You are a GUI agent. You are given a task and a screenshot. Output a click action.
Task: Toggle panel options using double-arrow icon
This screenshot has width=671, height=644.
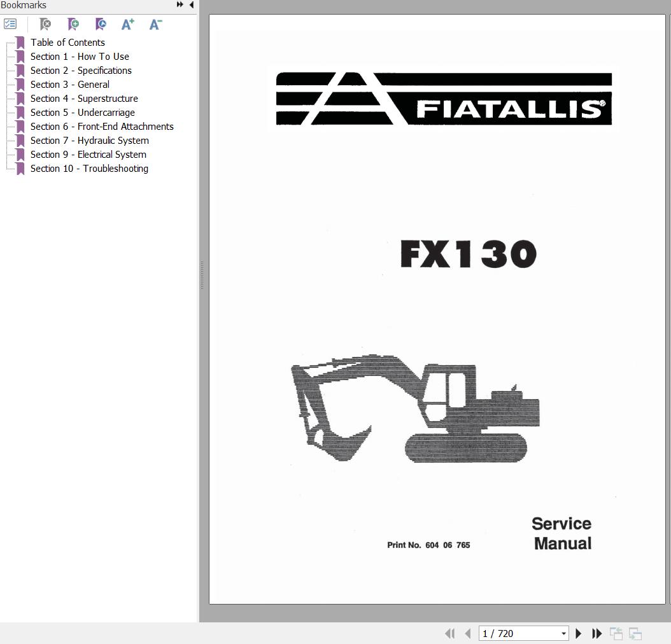click(180, 5)
